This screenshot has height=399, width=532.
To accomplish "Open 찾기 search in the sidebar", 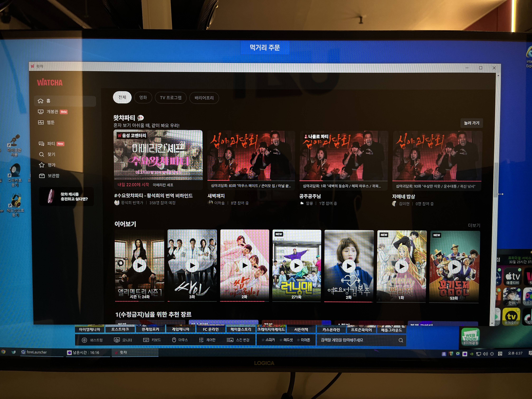I will (47, 154).
